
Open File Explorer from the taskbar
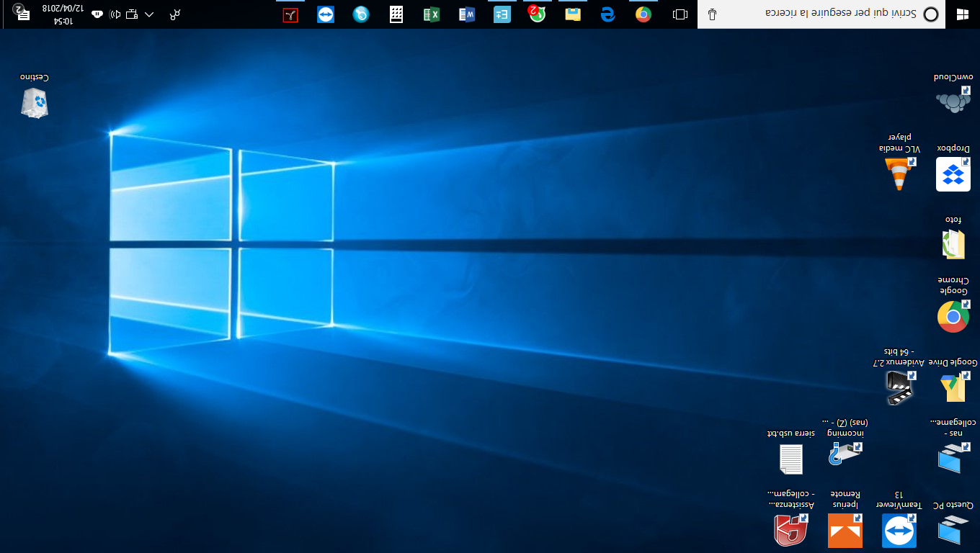pyautogui.click(x=573, y=14)
